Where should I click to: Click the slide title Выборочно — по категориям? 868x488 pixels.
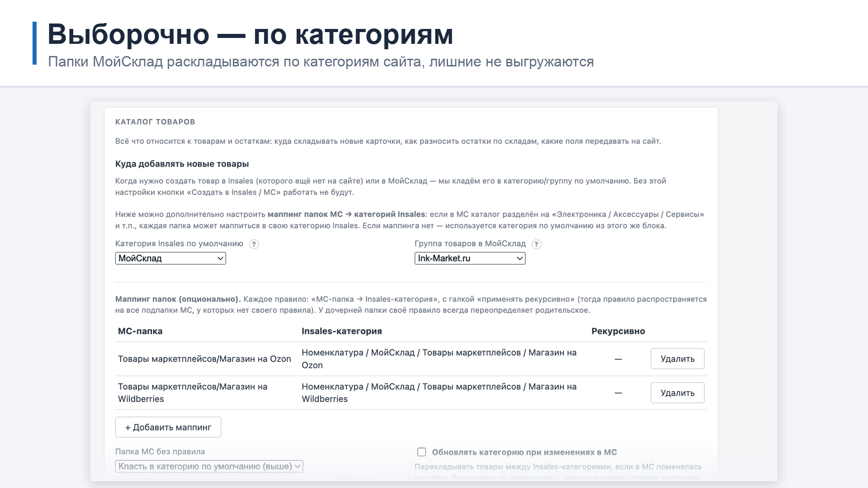pyautogui.click(x=250, y=34)
